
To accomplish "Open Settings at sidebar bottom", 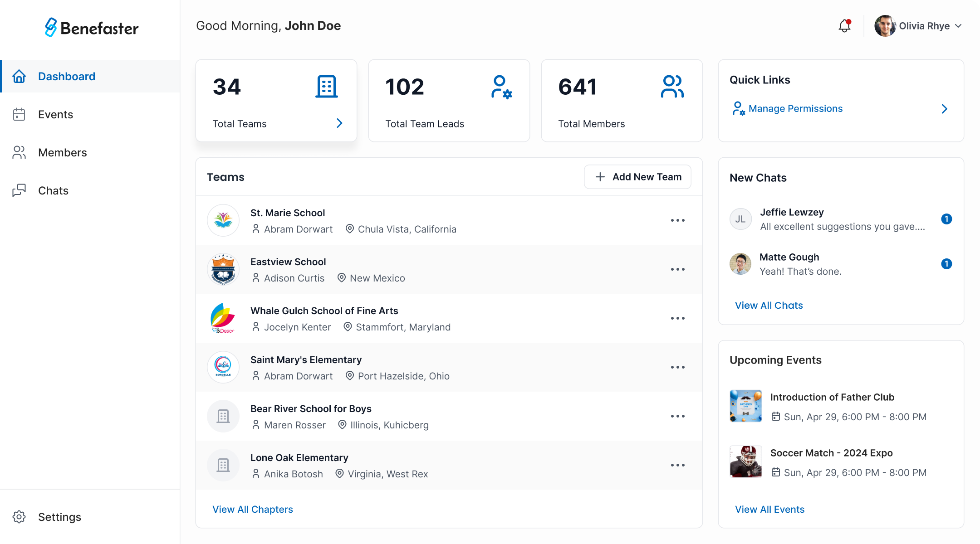I will click(59, 517).
